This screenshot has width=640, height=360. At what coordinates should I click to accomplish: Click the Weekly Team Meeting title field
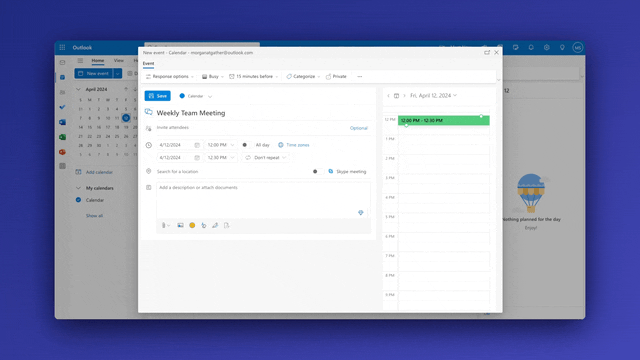point(262,113)
